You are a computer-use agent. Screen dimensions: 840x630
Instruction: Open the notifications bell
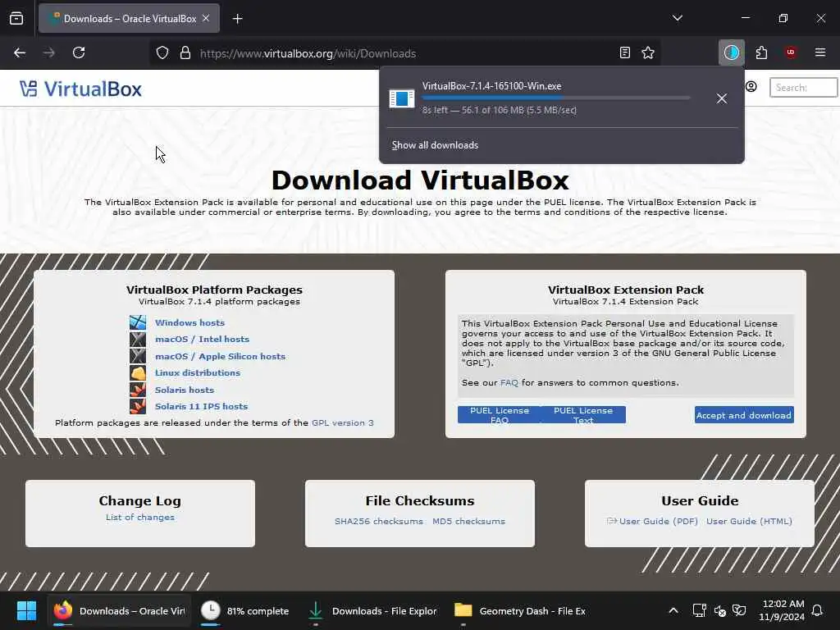point(818,610)
